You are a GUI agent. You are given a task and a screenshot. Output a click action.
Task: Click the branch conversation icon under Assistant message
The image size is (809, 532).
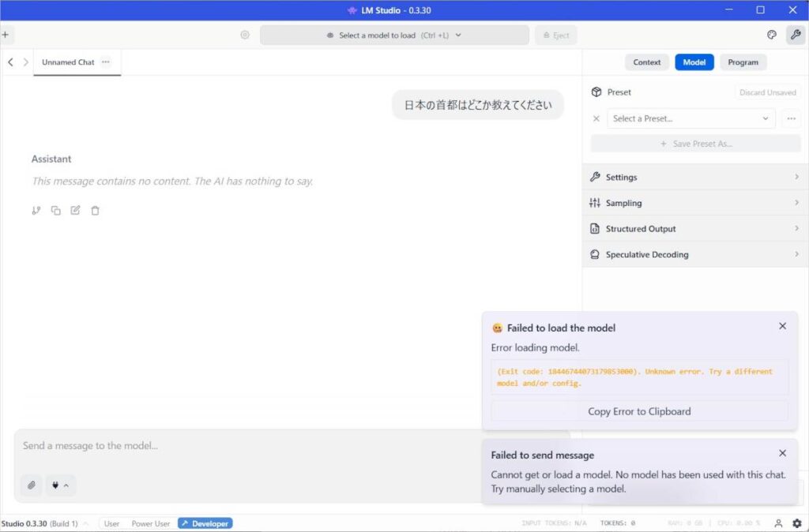click(36, 211)
